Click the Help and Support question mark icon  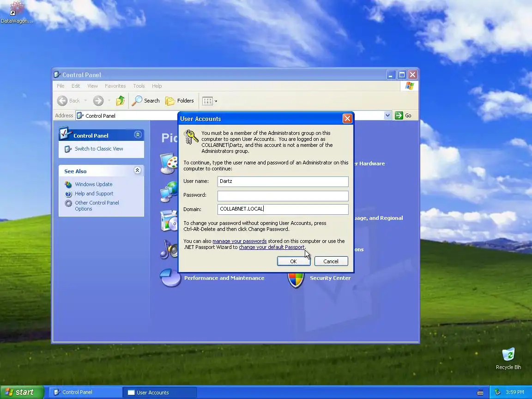coord(68,194)
